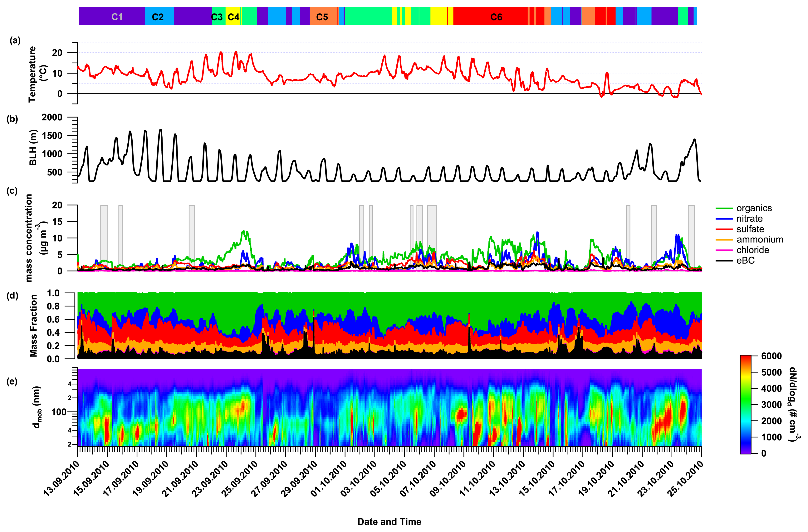808x532 pixels.
Task: Click the blue C2 cluster segment
Action: (x=158, y=17)
